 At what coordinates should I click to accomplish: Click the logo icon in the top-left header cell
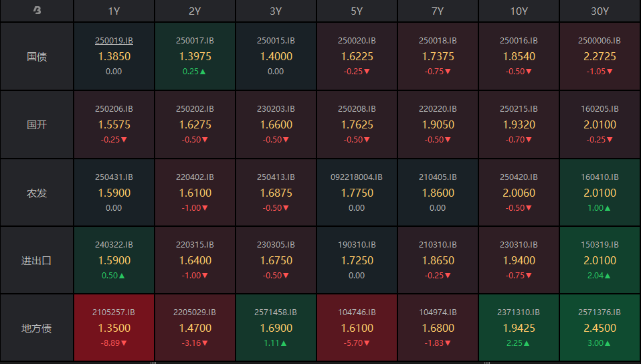(x=37, y=11)
